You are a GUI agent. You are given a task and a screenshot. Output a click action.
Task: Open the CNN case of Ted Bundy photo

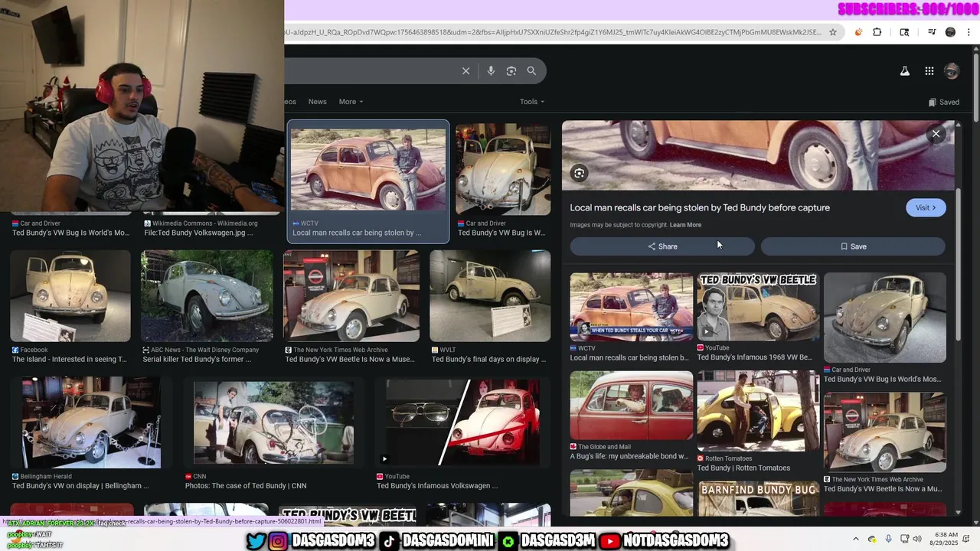tap(273, 422)
